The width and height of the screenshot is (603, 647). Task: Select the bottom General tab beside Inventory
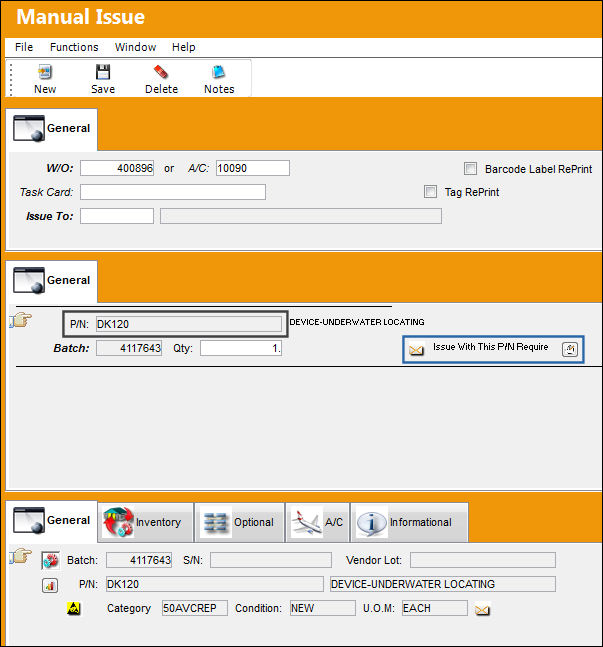tap(52, 521)
